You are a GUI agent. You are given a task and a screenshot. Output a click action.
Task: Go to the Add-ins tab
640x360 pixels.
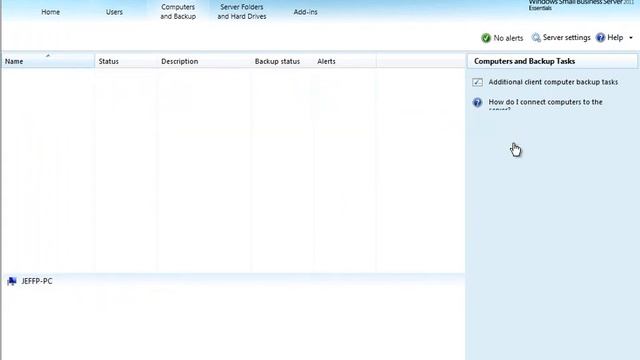305,12
